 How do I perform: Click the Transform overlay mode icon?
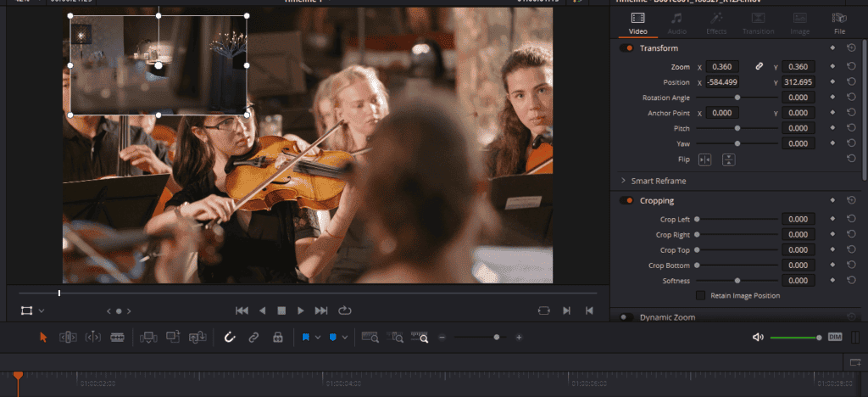point(26,310)
